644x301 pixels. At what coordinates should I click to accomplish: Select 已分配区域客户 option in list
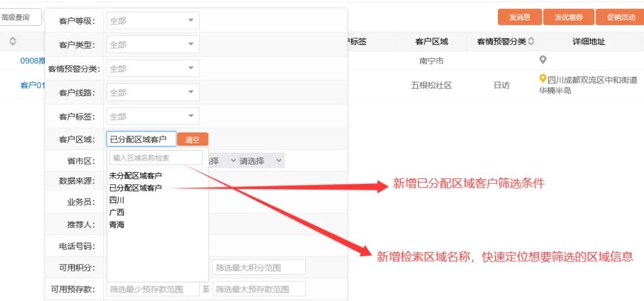135,188
